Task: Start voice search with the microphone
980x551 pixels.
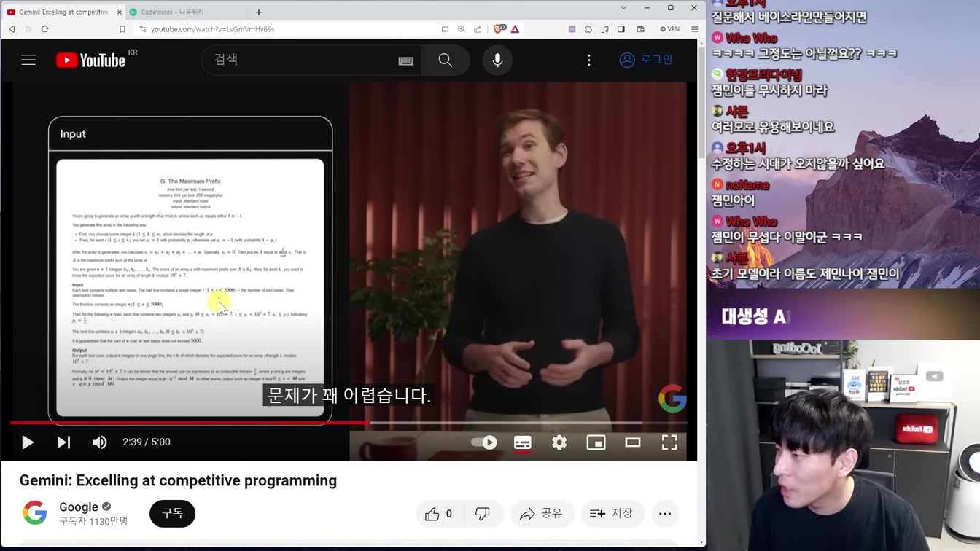Action: (497, 60)
